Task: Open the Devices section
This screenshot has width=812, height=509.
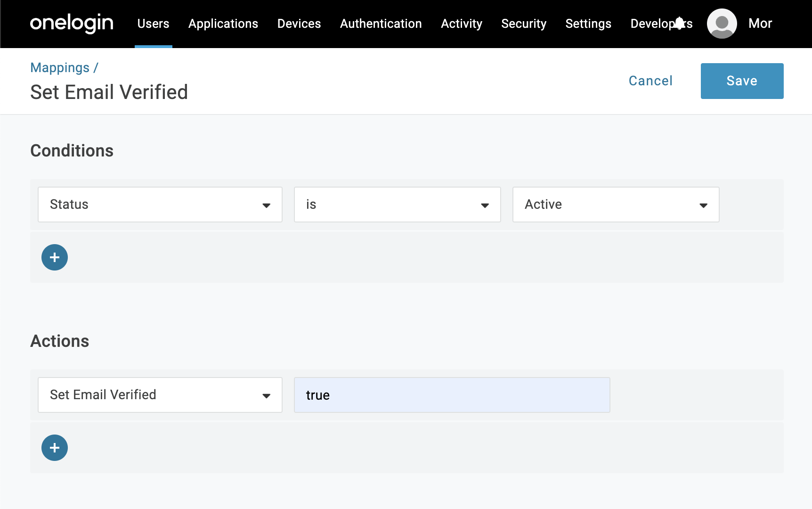Action: [299, 24]
